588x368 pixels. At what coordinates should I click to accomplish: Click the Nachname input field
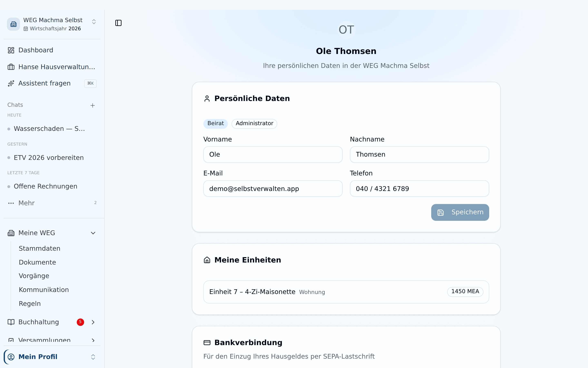point(419,154)
